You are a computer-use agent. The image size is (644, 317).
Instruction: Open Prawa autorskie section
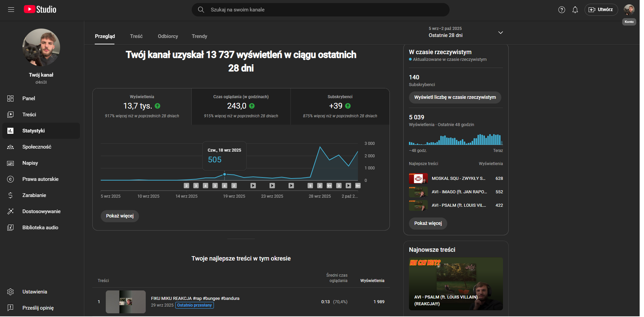pyautogui.click(x=40, y=179)
